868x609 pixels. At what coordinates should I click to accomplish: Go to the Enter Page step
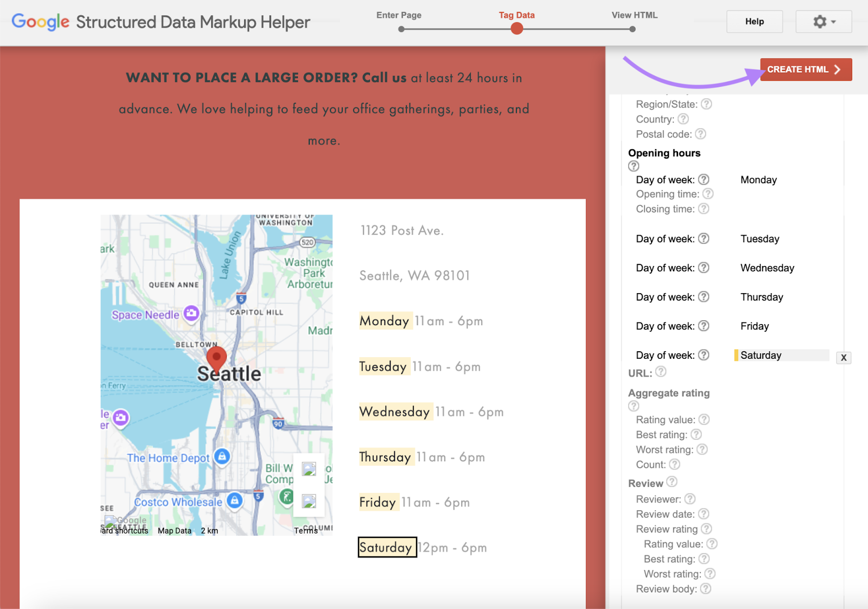click(401, 29)
